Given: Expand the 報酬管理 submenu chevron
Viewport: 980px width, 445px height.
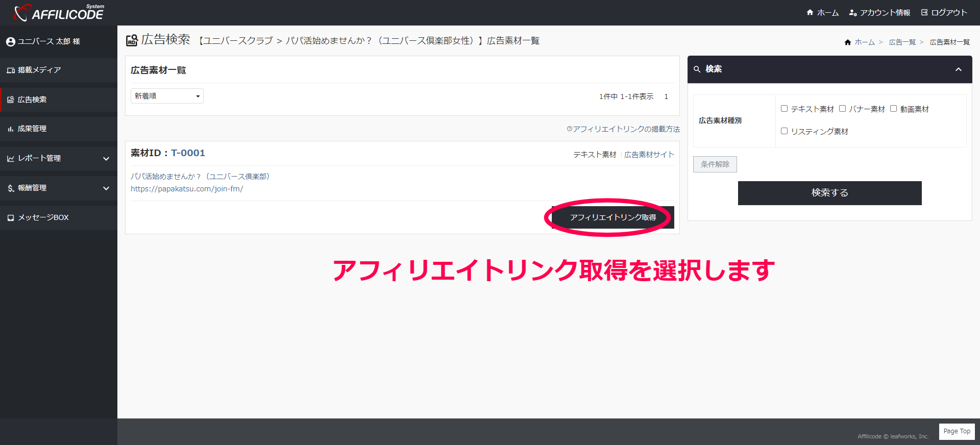Looking at the screenshot, I should coord(106,188).
